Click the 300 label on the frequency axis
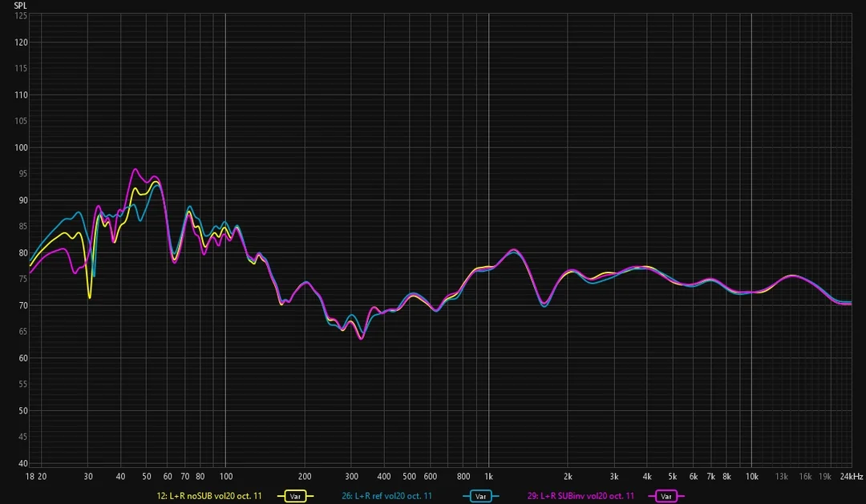866x504 pixels. pos(351,477)
